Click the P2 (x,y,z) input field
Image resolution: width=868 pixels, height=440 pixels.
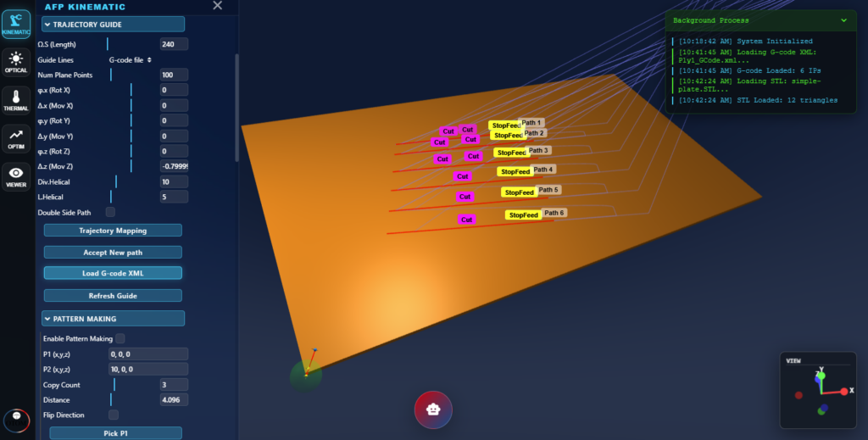pyautogui.click(x=148, y=370)
